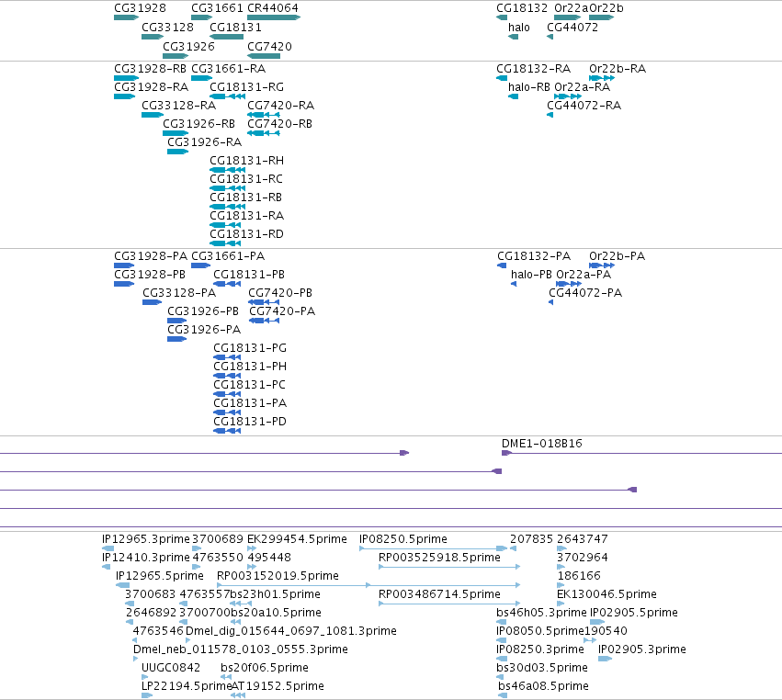The image size is (782, 700).
Task: Click the EK299454.5prime EST label
Action: 297,539
